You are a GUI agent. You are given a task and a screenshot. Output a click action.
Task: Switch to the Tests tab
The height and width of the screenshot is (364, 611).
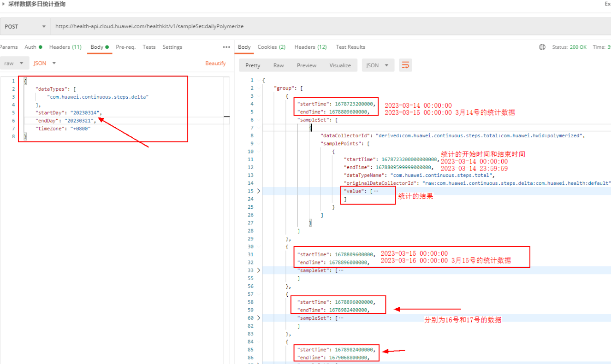tap(149, 47)
